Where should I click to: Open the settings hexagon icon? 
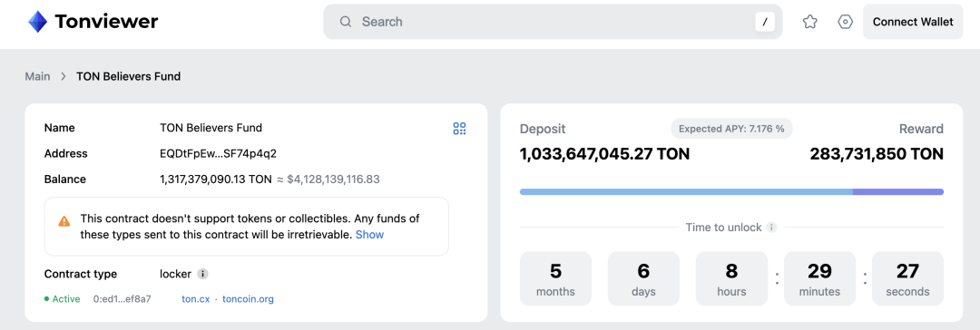845,22
